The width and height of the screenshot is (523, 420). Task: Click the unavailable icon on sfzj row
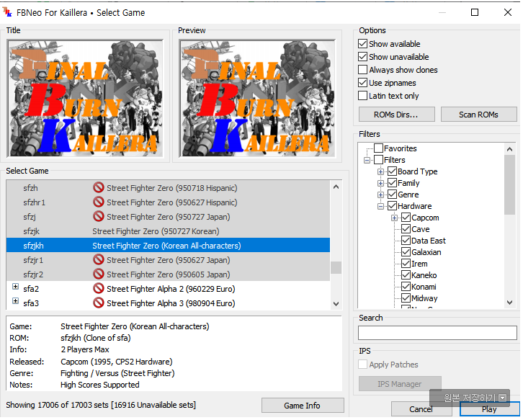(x=99, y=217)
